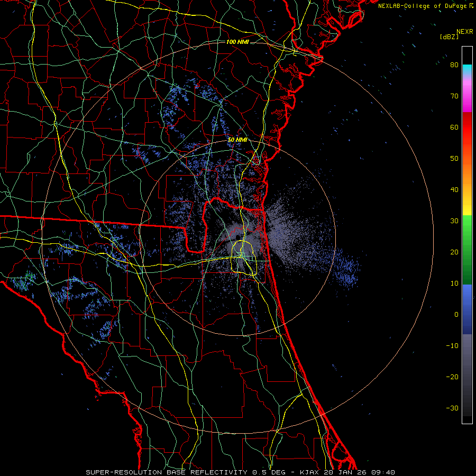This screenshot has height=476, width=476.
Task: Click the 40 dBZ scale value
Action: pyautogui.click(x=454, y=190)
